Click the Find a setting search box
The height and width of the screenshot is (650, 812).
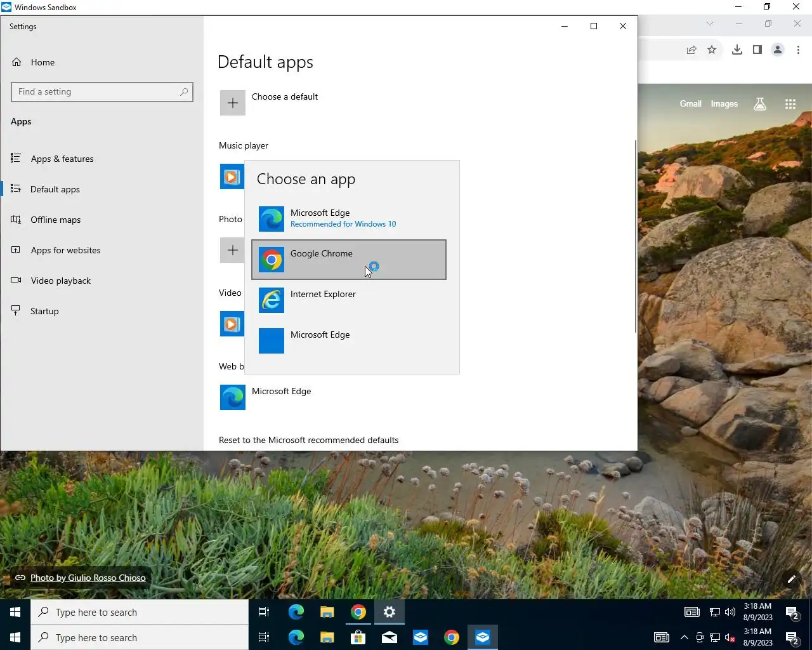(101, 92)
